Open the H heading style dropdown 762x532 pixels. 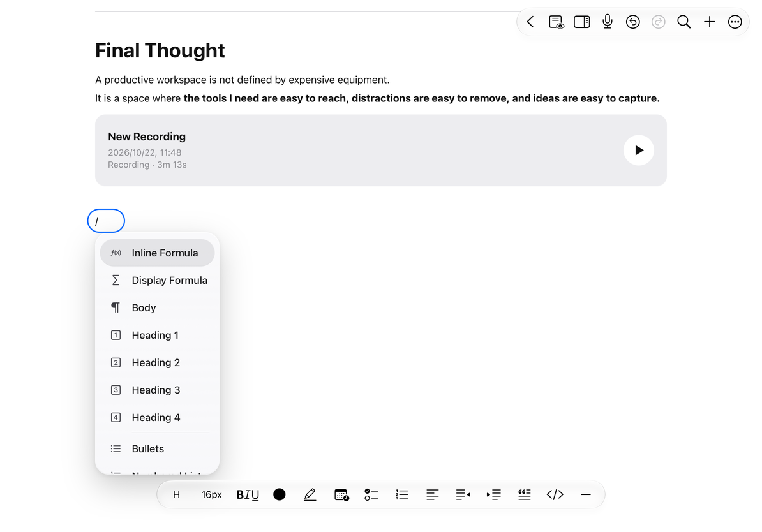[x=176, y=494]
